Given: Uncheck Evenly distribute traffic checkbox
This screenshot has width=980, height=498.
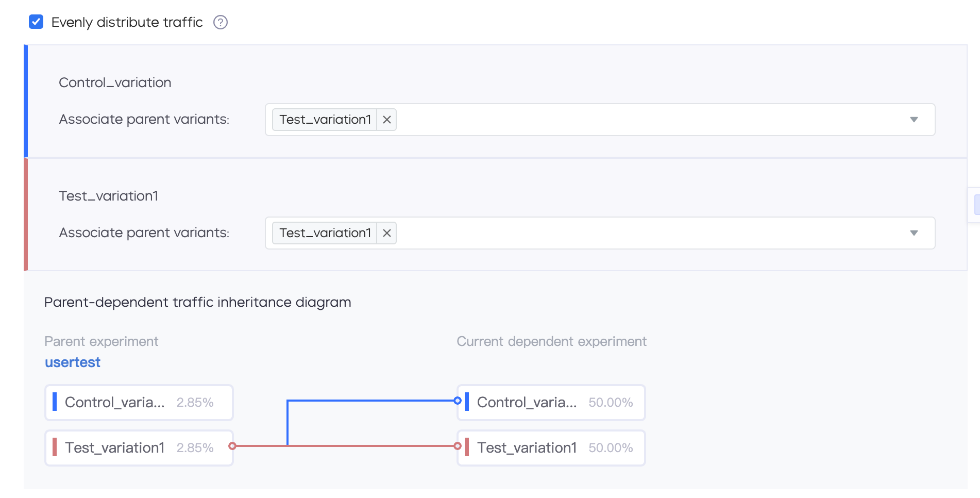Looking at the screenshot, I should point(36,22).
